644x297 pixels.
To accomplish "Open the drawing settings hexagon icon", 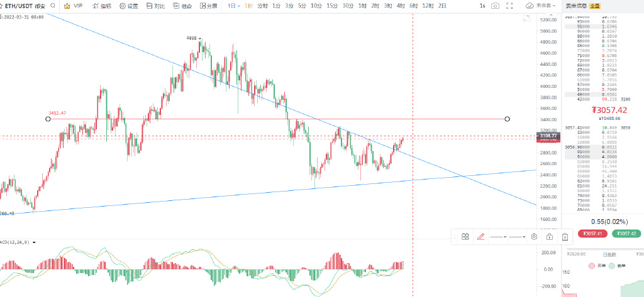I will click(x=534, y=237).
